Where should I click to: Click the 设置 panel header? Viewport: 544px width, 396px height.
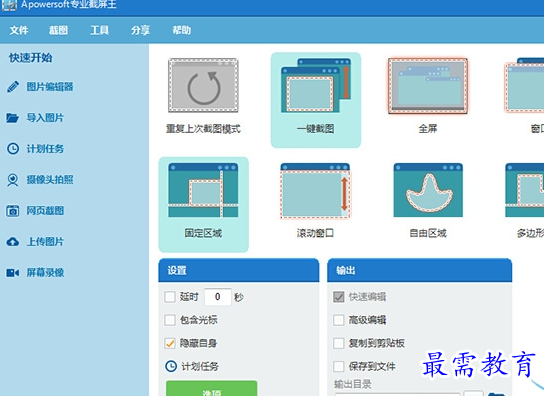[239, 270]
